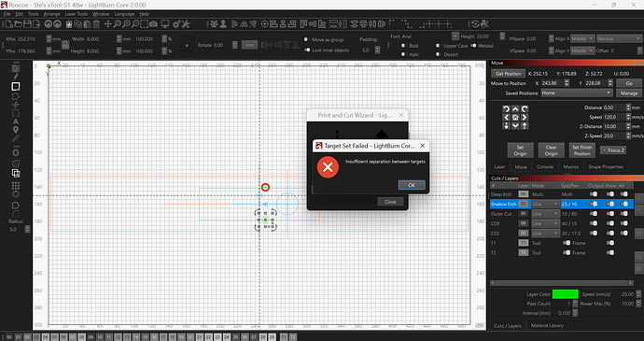Screen dimensions: 644x341
Task: Click the Manage saved positions button
Action: [629, 93]
